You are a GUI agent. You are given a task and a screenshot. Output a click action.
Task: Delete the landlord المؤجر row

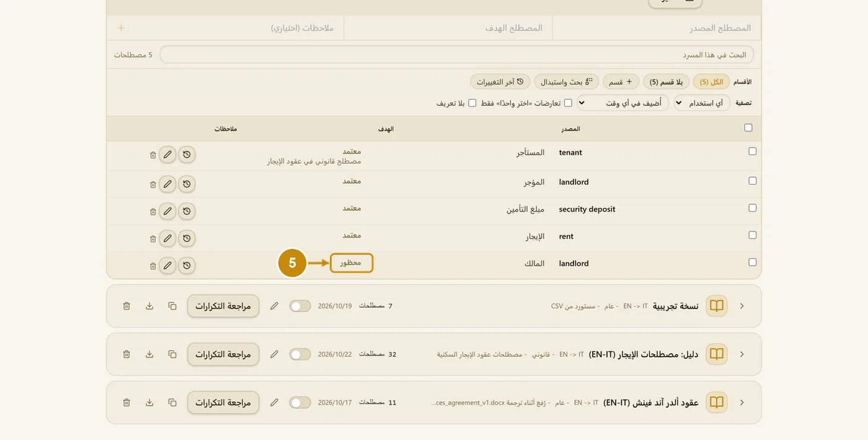[153, 185]
